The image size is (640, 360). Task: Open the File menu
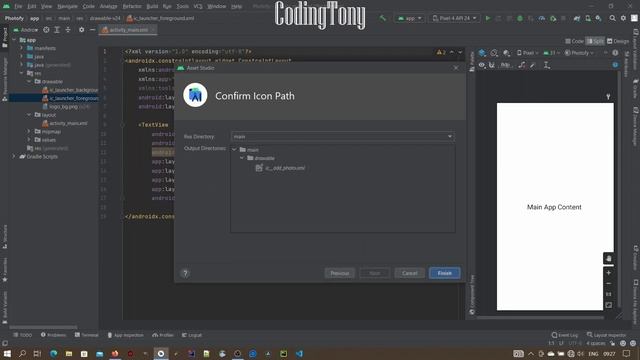coord(18,6)
